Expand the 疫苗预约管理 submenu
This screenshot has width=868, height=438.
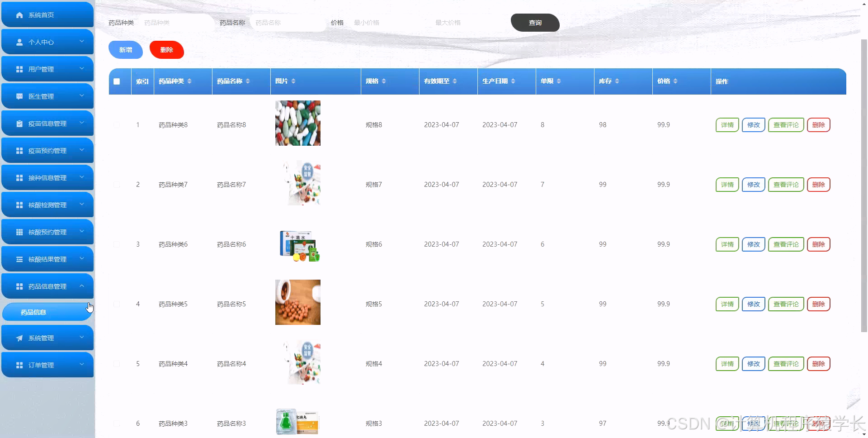coord(47,150)
